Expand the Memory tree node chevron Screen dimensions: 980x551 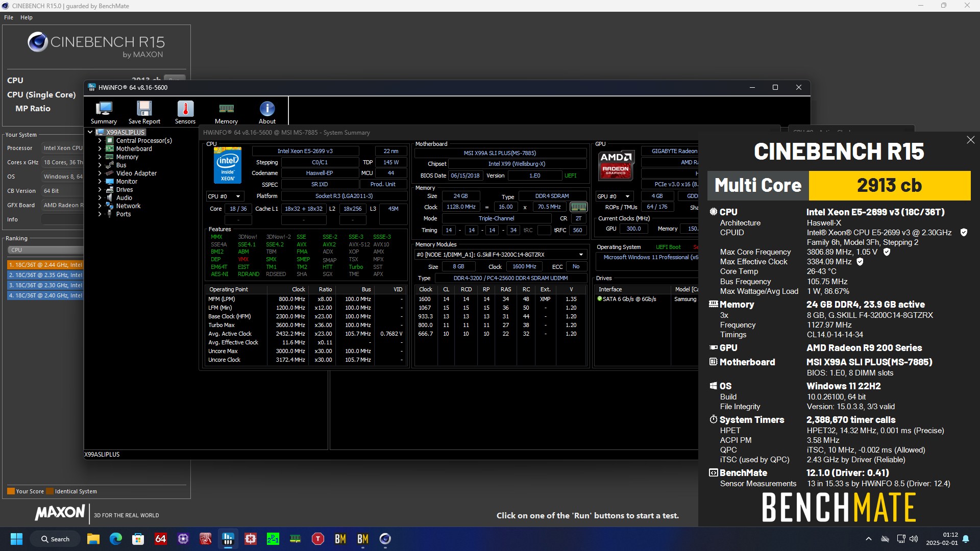[x=100, y=157]
